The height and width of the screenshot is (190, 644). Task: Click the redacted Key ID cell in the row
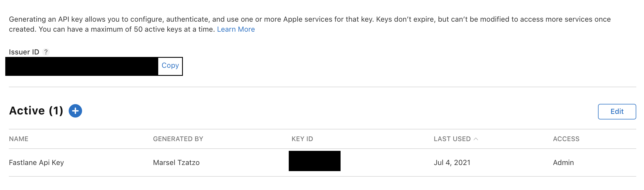[314, 161]
